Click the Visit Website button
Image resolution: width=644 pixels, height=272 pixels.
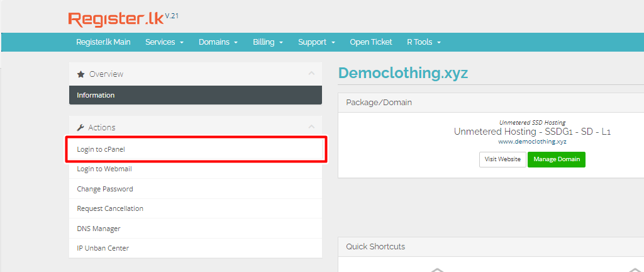[502, 159]
